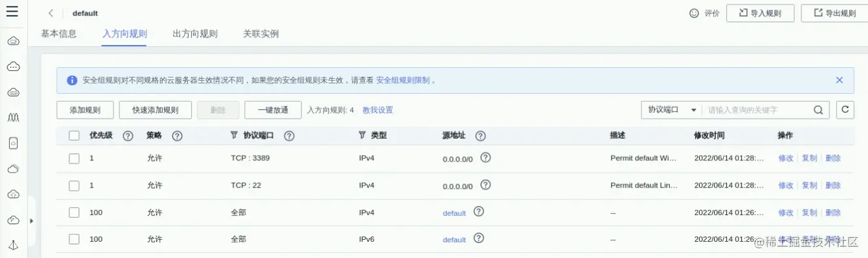Switch to 关联实例 tab
Viewport: 868px width, 258px height.
coord(261,34)
